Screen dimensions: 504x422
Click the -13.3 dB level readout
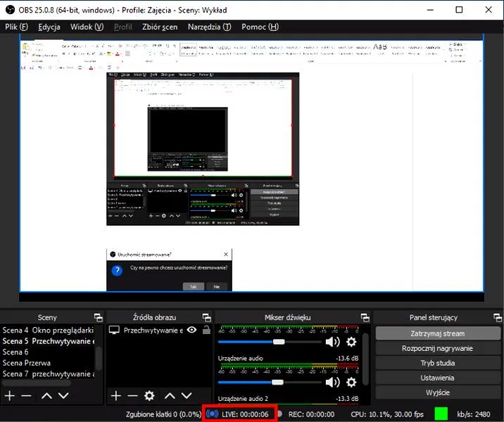click(347, 399)
